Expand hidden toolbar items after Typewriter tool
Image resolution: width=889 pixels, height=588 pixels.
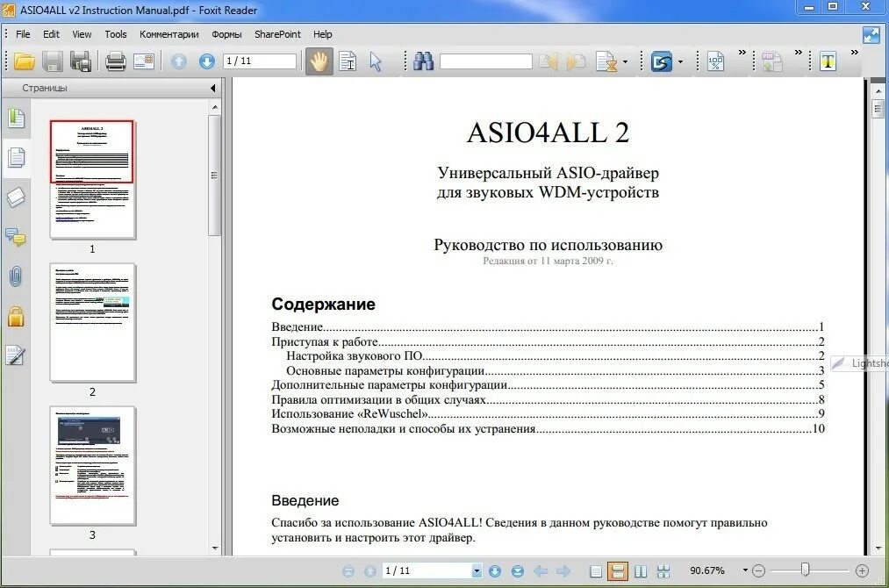pos(855,52)
